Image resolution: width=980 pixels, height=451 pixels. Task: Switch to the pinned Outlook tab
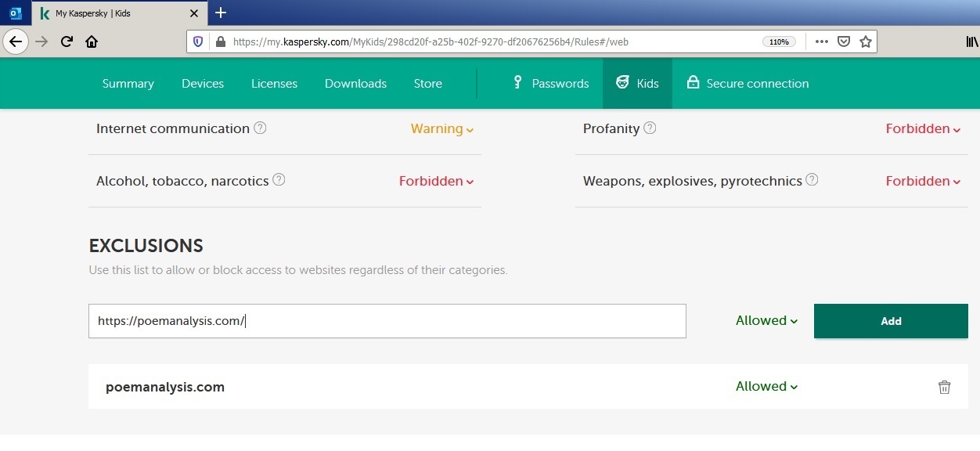[16, 13]
